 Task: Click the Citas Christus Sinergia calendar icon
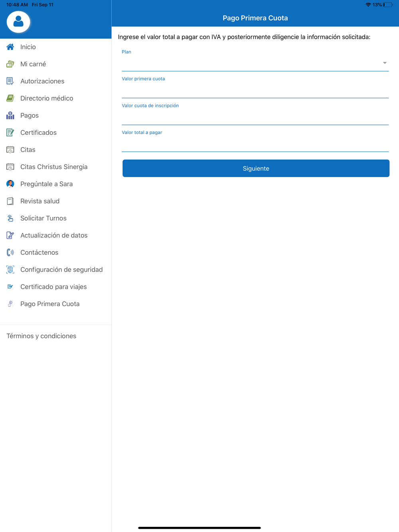[x=10, y=167]
